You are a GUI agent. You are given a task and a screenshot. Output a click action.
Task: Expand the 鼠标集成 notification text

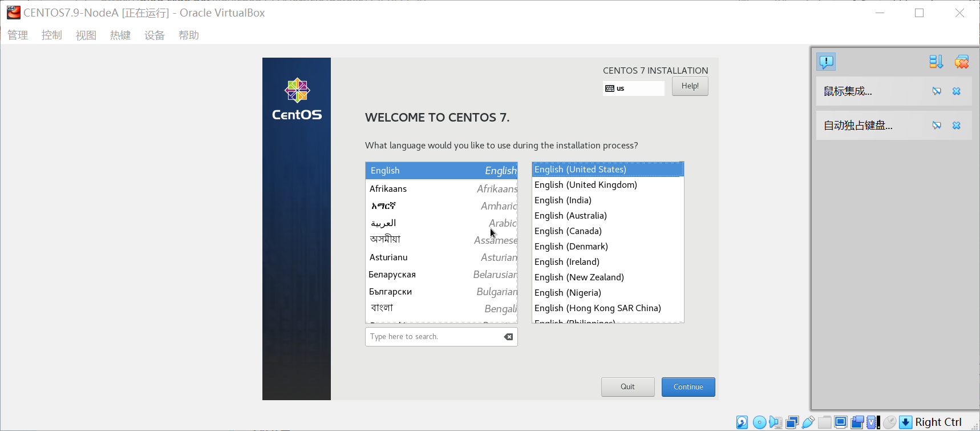pyautogui.click(x=848, y=91)
